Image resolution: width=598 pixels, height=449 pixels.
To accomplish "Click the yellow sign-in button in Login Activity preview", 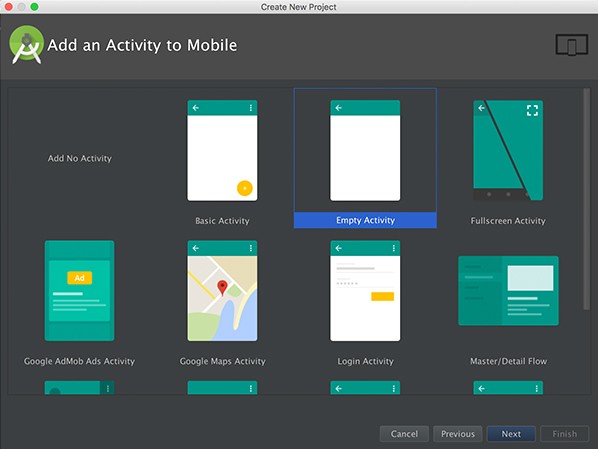I will (383, 296).
